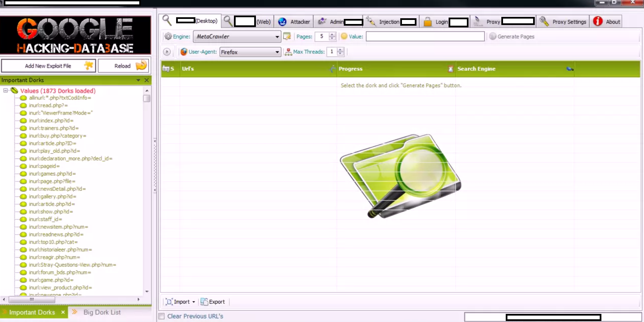Collapse the Values dorks tree node
Image resolution: width=644 pixels, height=322 pixels.
pos(5,90)
